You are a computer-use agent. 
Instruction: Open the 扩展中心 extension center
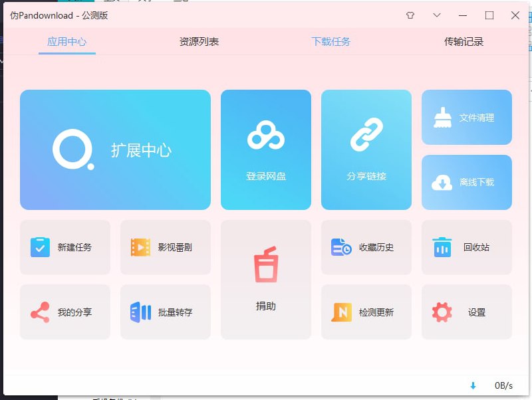tap(114, 148)
